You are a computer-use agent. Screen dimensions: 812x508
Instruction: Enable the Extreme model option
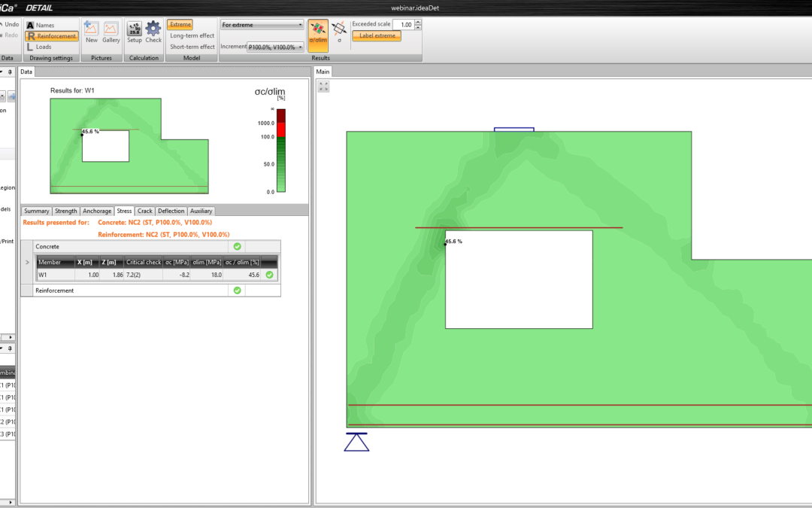pos(180,23)
